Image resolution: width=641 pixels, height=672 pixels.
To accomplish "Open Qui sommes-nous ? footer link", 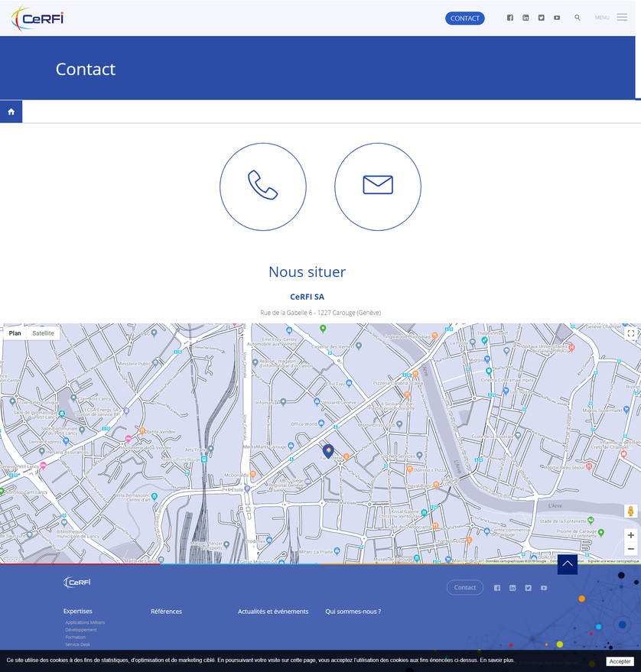I will tap(353, 612).
